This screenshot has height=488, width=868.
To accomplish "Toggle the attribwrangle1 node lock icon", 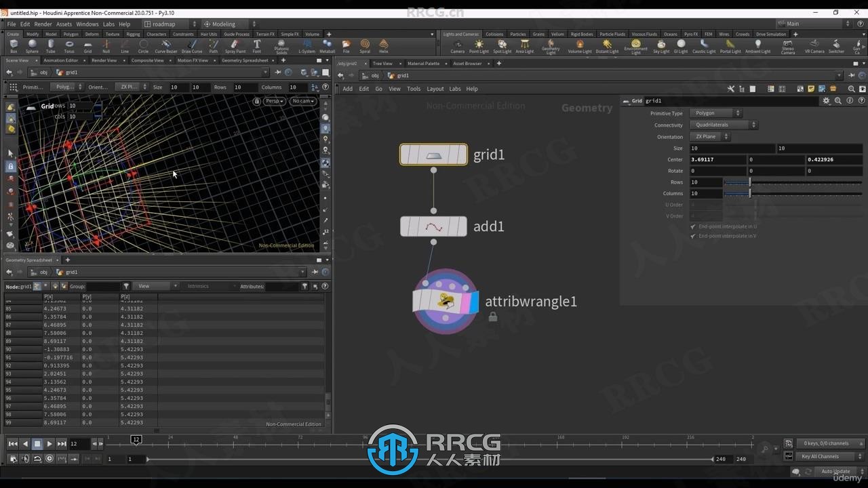I will (x=493, y=317).
